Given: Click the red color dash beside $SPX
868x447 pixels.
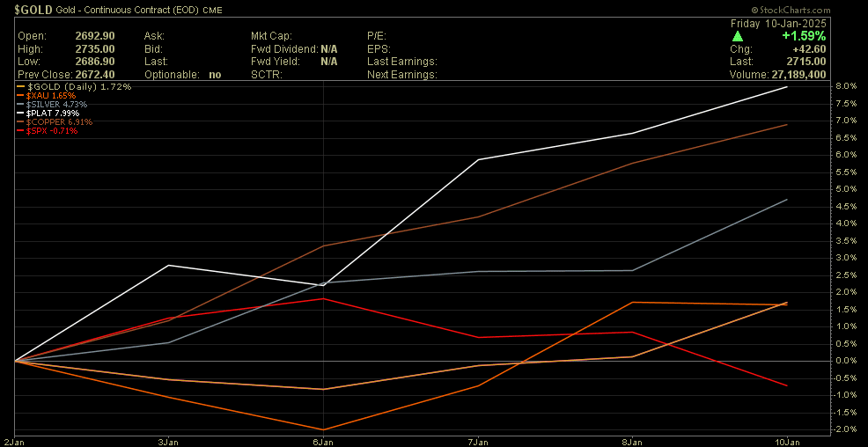Looking at the screenshot, I should pyautogui.click(x=21, y=130).
